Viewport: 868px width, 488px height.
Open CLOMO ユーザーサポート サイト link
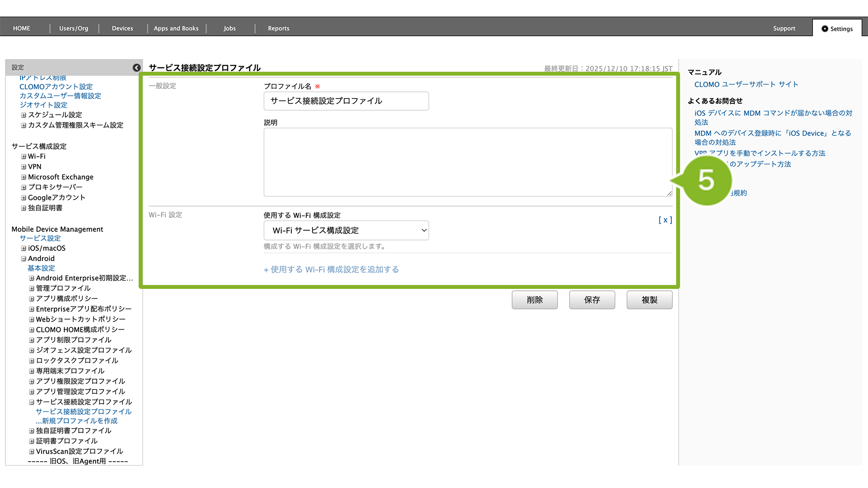tap(746, 84)
